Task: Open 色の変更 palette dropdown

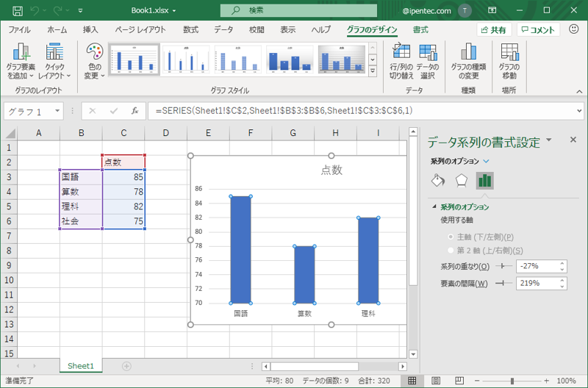Action: (94, 61)
